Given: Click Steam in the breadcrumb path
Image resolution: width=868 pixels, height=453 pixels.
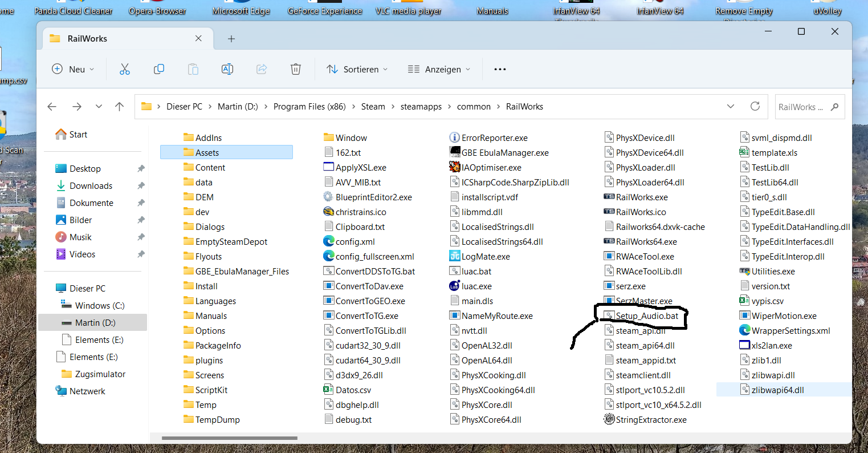Looking at the screenshot, I should click(373, 107).
